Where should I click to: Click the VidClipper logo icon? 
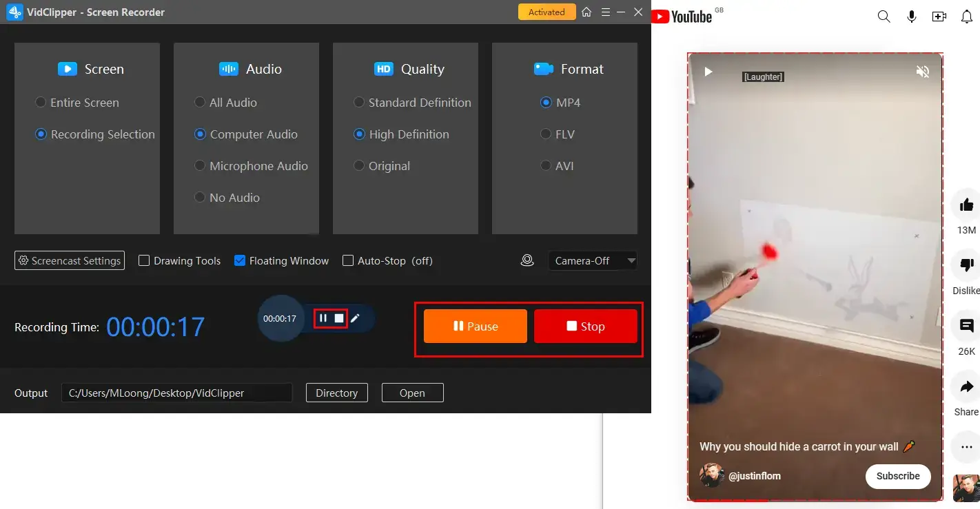(x=15, y=12)
